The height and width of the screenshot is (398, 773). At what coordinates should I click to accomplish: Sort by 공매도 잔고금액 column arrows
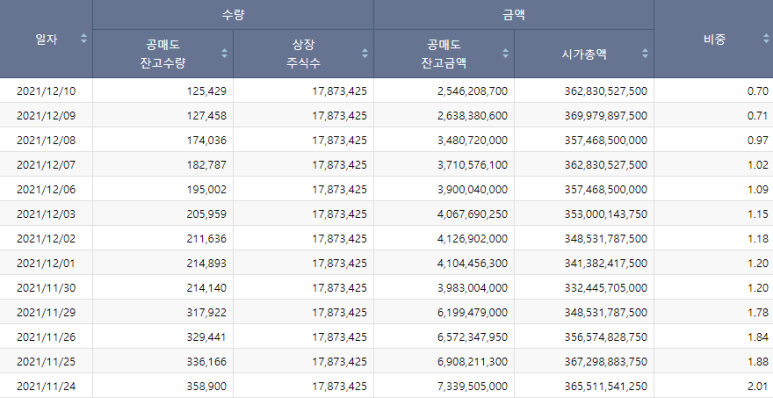click(x=505, y=53)
